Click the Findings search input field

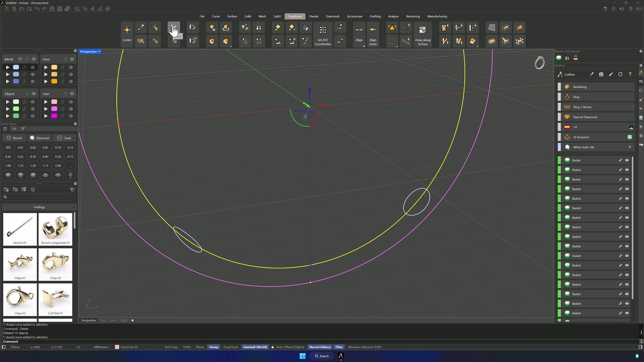click(38, 197)
